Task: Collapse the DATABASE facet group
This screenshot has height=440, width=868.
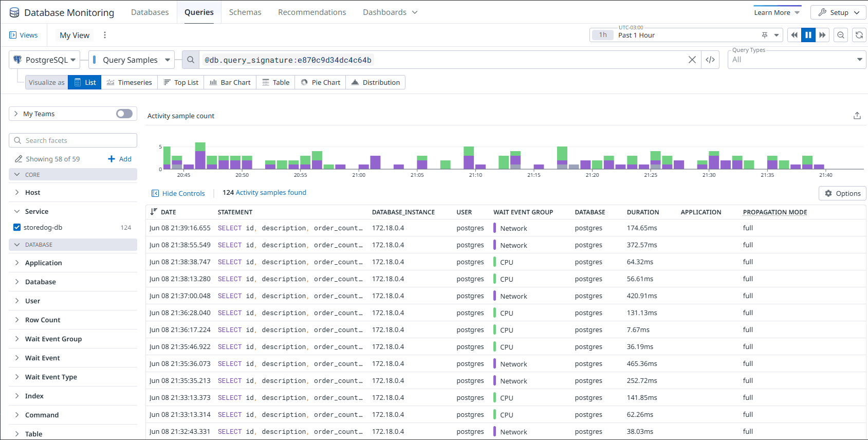Action: coord(73,245)
